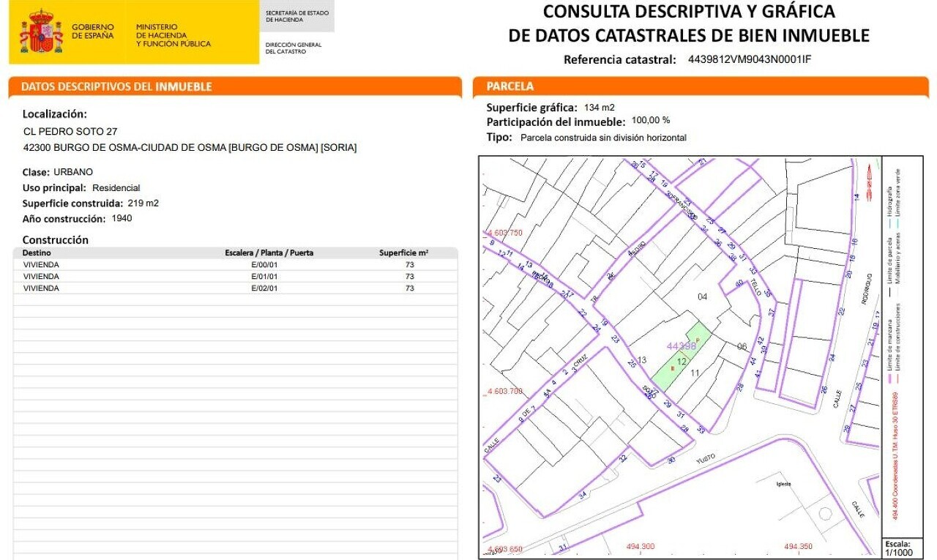Click the 'Destino' column header

click(37, 253)
